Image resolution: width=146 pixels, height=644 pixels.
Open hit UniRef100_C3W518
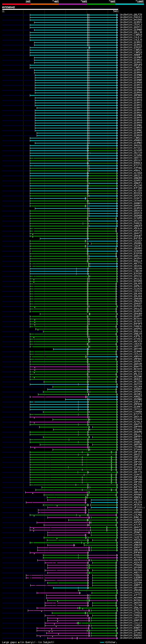click(x=131, y=35)
